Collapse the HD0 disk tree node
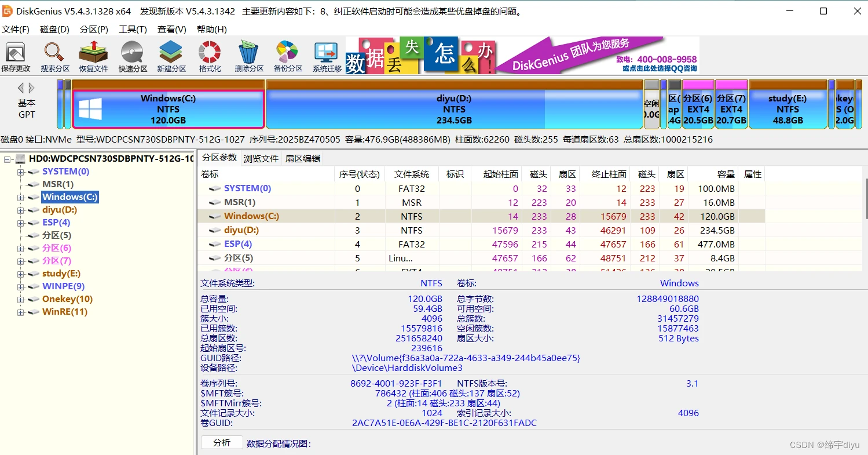 point(8,159)
